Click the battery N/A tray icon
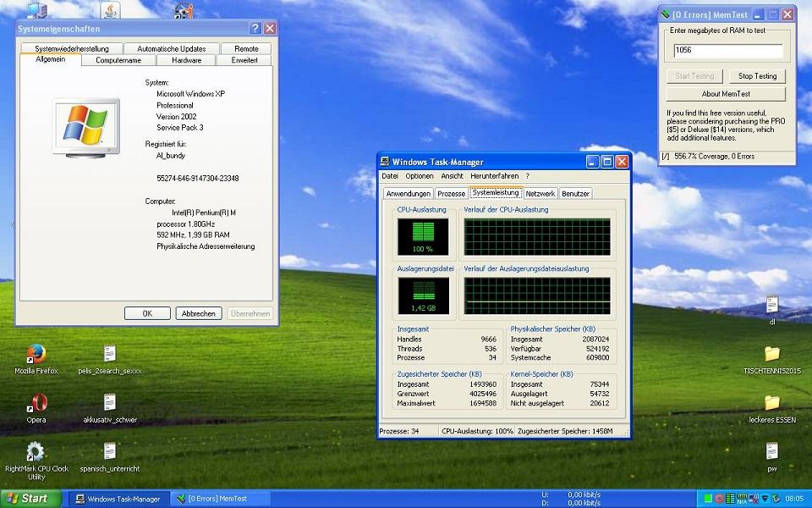 tap(742, 499)
